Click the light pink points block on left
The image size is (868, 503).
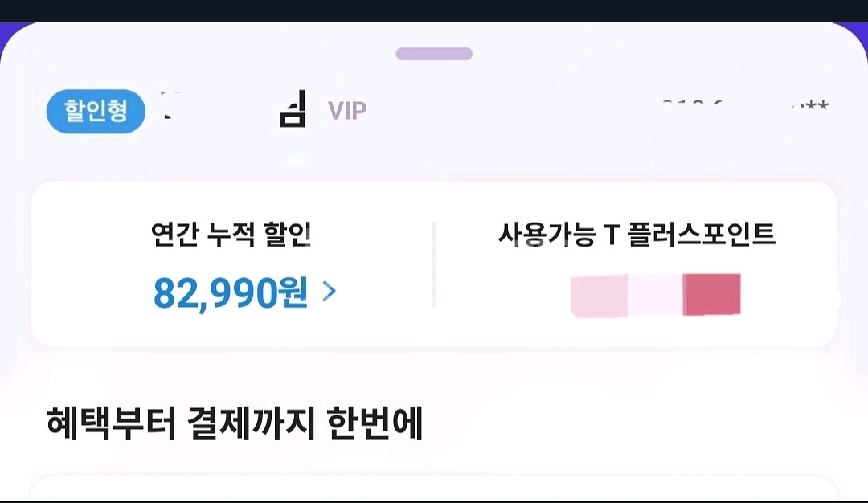point(599,296)
